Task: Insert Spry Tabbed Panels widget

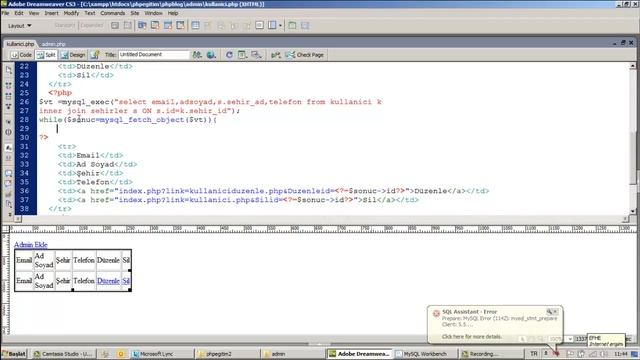Action: [155, 25]
